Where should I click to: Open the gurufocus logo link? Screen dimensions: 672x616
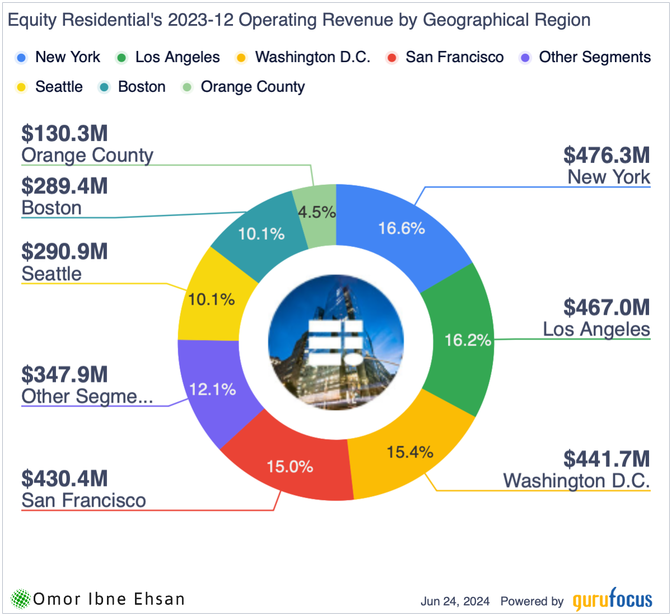tap(612, 600)
